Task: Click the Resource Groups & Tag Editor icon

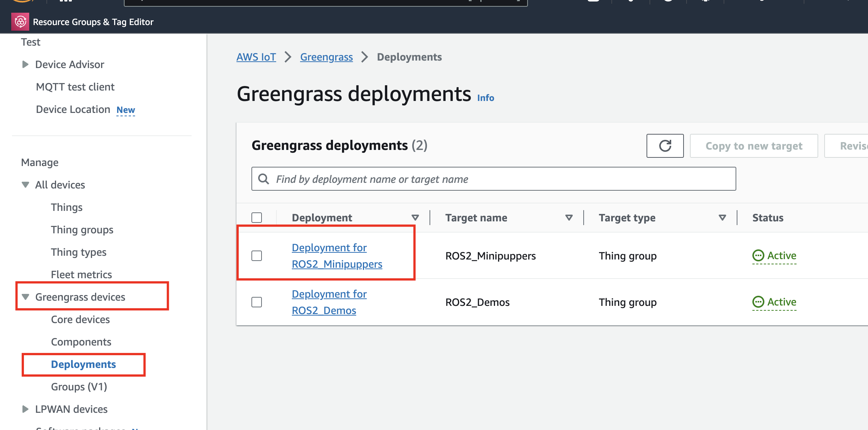Action: click(x=20, y=22)
